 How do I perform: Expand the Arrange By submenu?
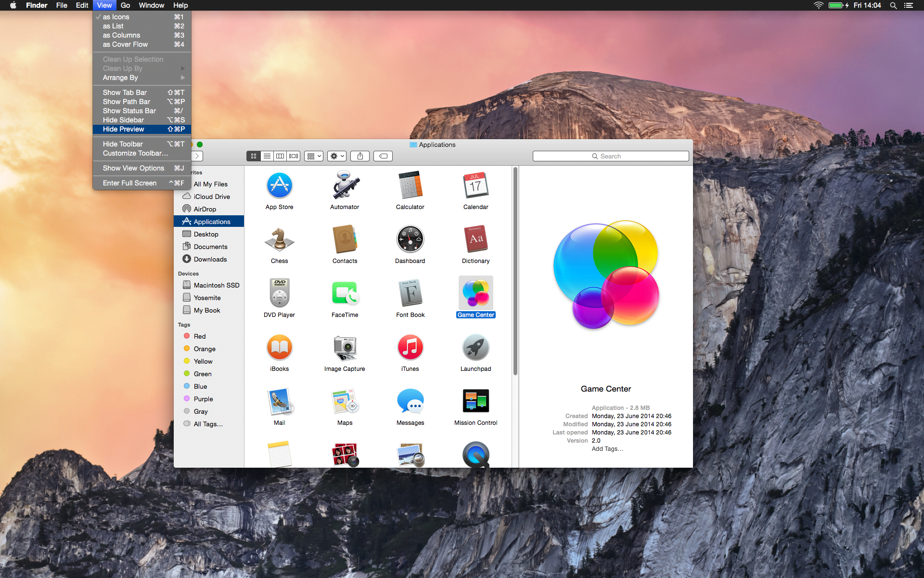pyautogui.click(x=120, y=78)
